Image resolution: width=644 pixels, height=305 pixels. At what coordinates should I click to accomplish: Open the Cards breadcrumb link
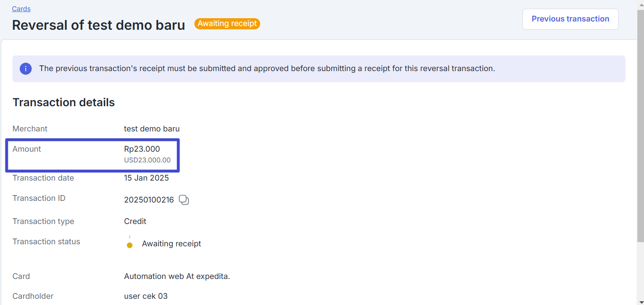point(21,9)
